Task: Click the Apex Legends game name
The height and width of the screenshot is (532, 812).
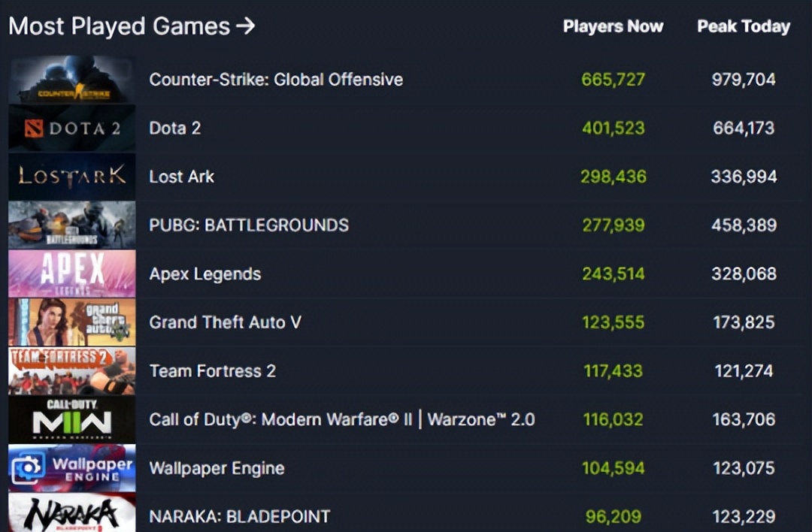Action: [x=205, y=274]
